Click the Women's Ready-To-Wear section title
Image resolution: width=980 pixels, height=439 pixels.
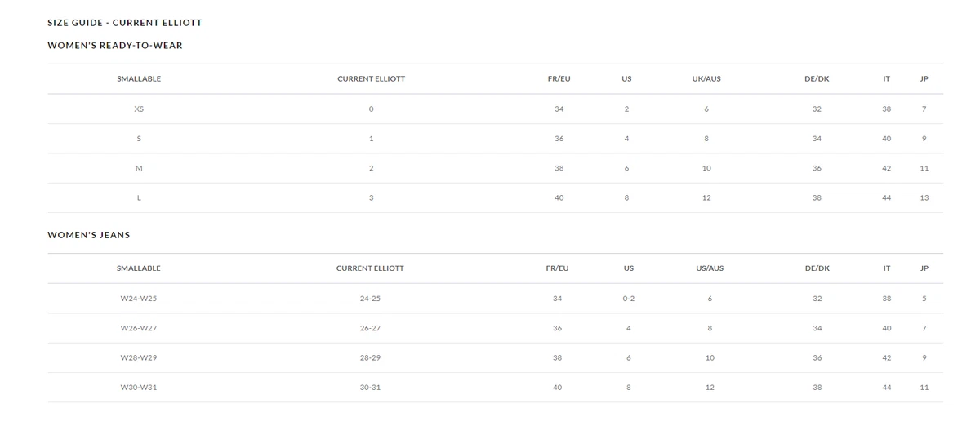115,46
